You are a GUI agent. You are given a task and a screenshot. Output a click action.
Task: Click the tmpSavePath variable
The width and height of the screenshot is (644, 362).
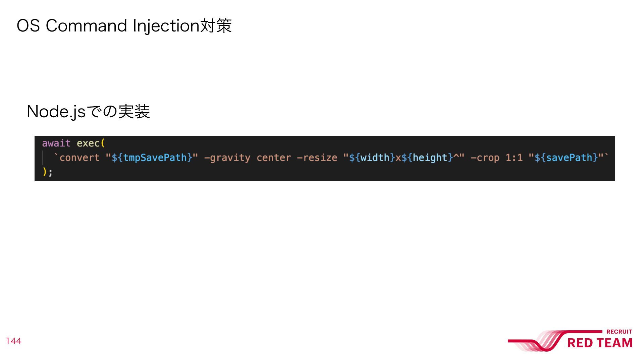pyautogui.click(x=155, y=158)
